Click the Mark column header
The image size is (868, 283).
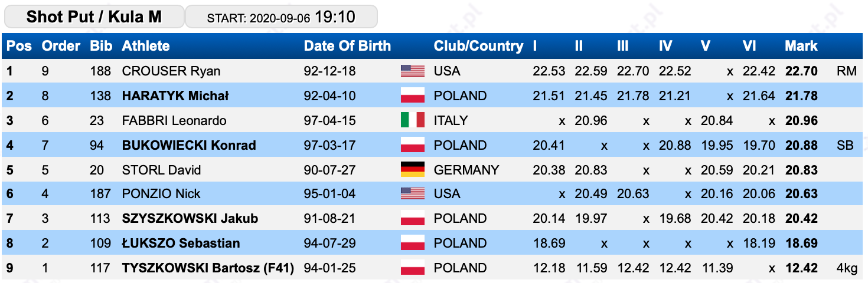pyautogui.click(x=801, y=46)
